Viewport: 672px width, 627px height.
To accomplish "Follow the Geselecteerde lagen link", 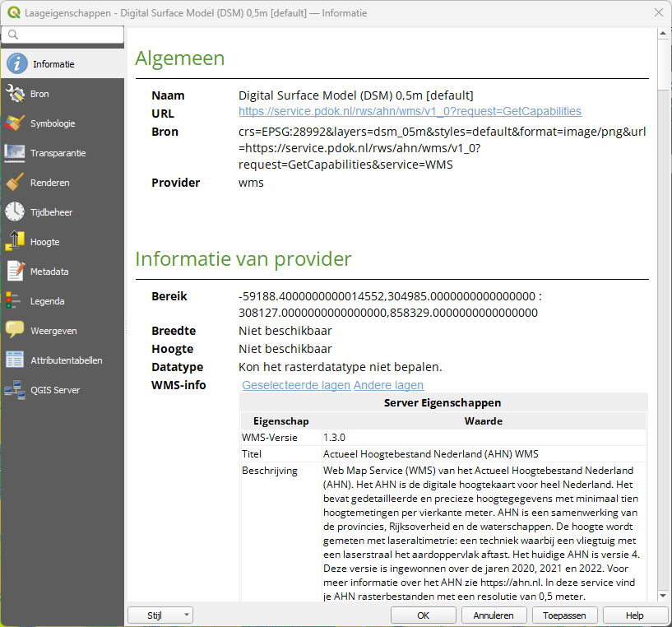I will [x=296, y=385].
